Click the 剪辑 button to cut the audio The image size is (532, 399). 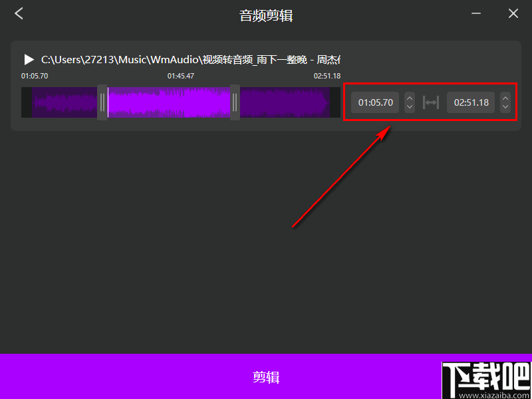pos(266,376)
